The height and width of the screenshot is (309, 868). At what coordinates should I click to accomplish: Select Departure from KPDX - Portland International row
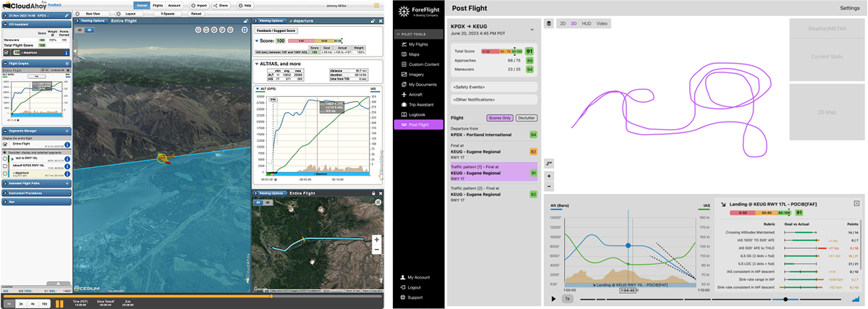493,132
